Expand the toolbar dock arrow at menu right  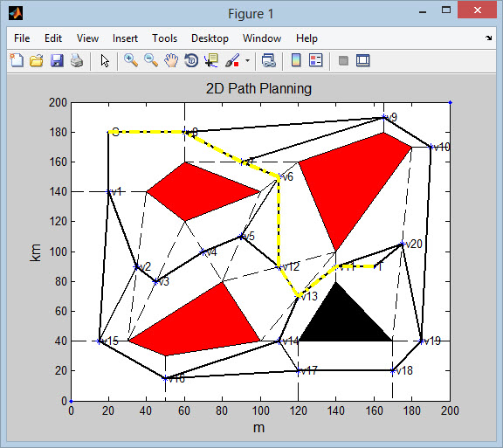tap(488, 38)
